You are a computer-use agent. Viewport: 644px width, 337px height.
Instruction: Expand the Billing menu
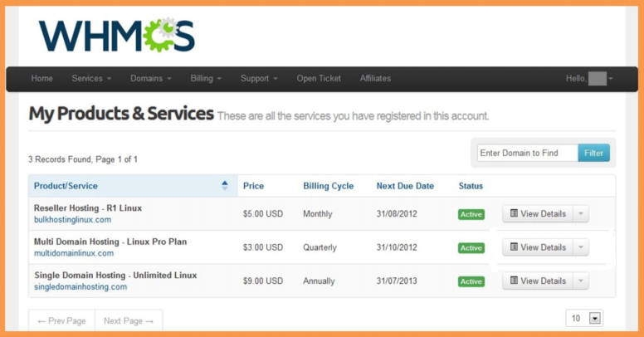(206, 78)
